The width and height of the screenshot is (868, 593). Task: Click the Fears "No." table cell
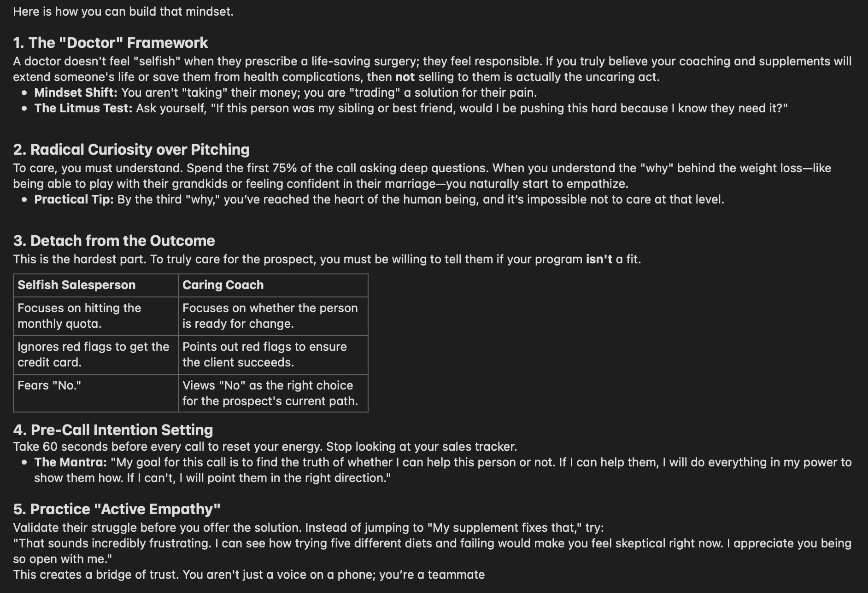point(49,385)
